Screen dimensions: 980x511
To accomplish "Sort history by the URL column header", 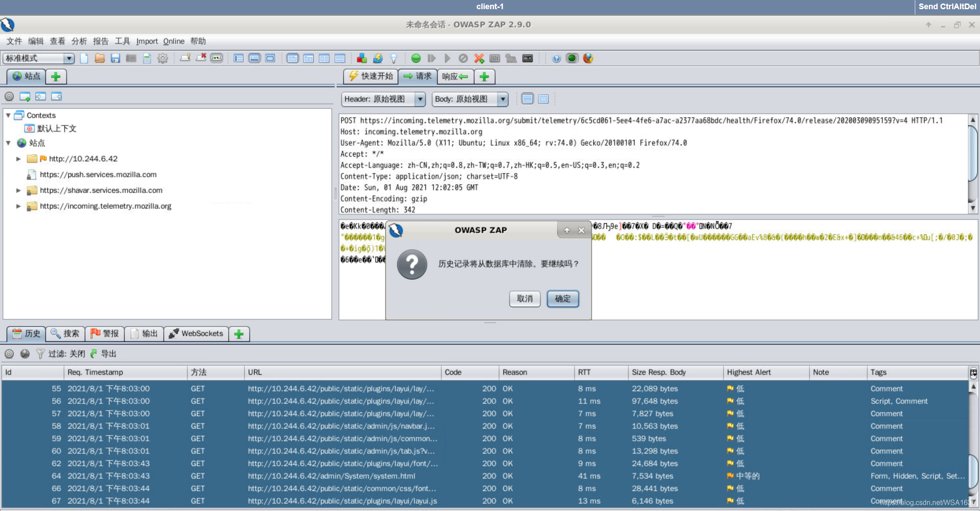I will [342, 372].
